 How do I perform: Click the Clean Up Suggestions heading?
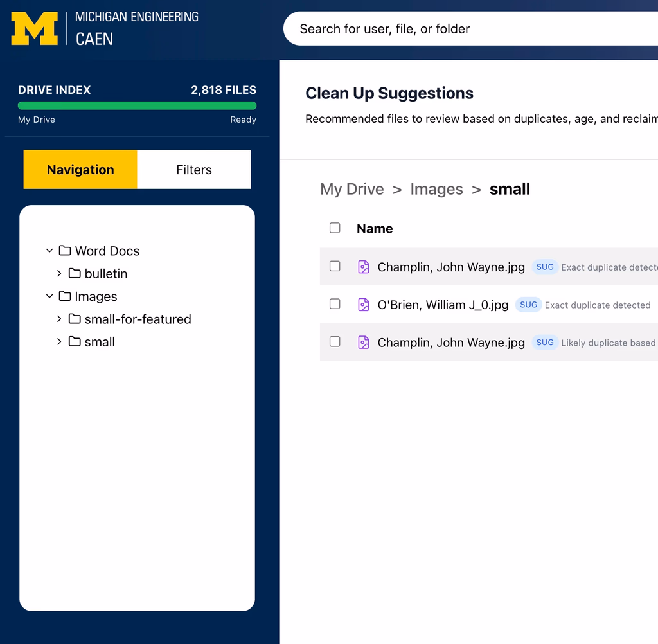tap(389, 93)
